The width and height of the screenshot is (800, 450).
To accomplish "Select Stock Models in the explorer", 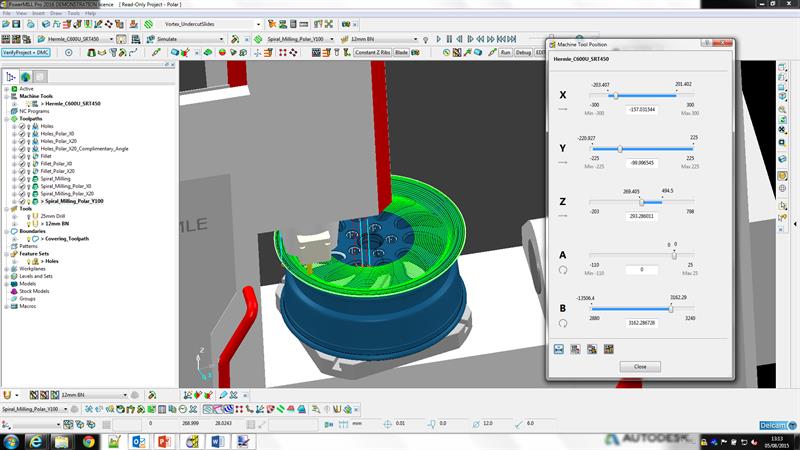I will click(34, 291).
